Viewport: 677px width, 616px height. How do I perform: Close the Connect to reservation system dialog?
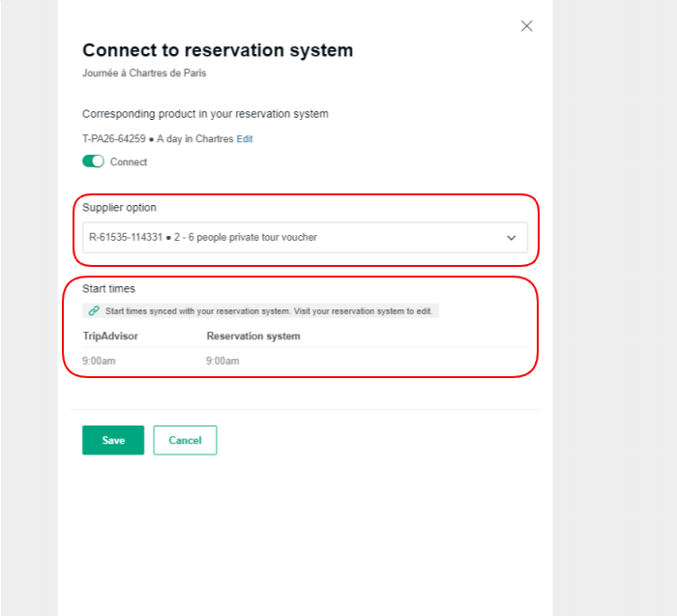[526, 26]
